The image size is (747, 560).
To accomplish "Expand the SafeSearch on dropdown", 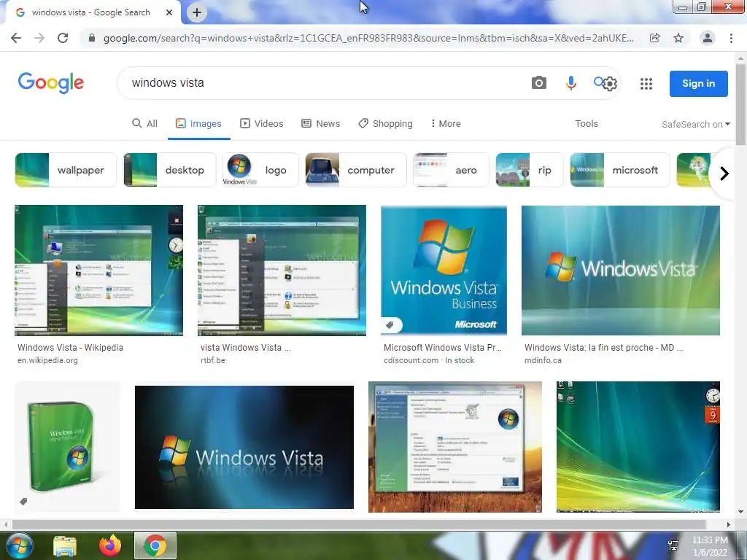I will [695, 124].
